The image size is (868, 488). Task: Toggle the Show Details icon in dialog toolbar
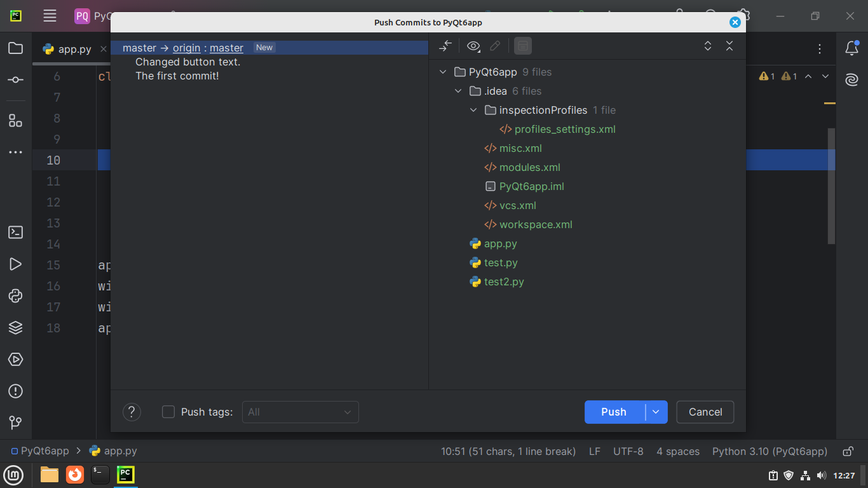tap(523, 46)
